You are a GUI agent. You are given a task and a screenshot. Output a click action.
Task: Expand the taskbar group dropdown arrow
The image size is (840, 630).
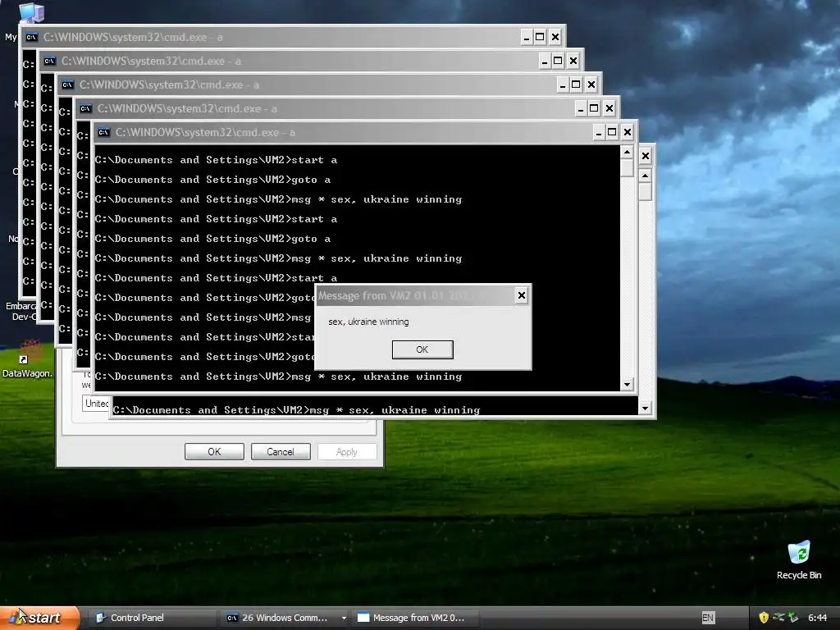[344, 618]
